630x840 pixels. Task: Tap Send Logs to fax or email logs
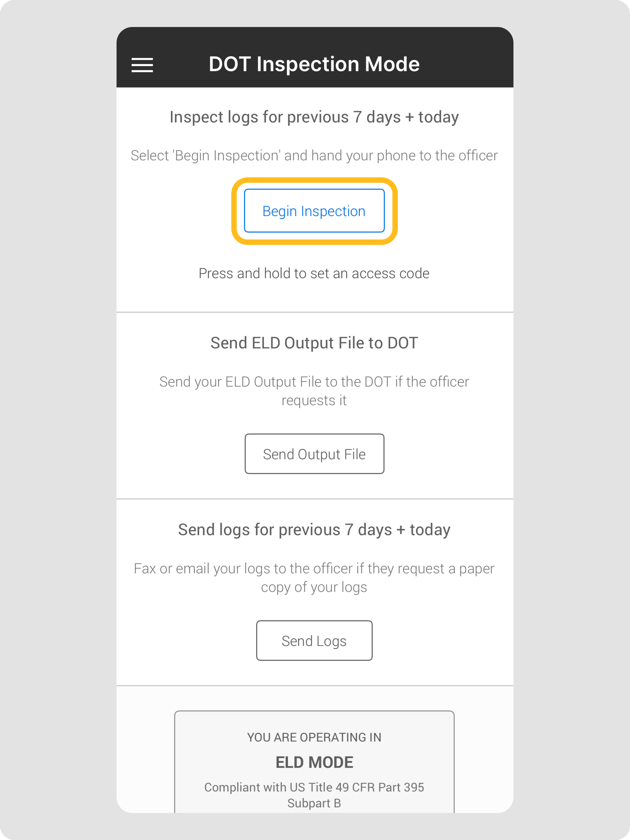tap(314, 641)
